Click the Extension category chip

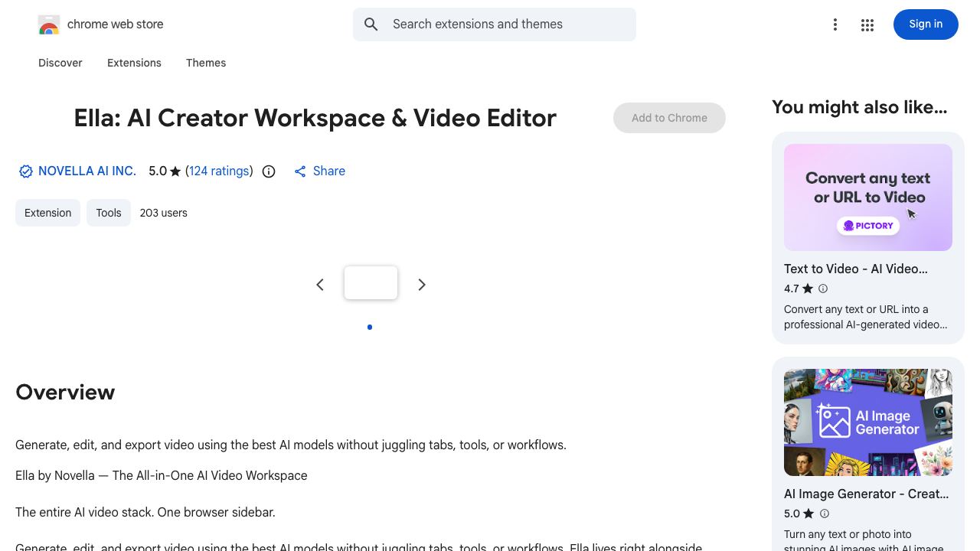click(x=47, y=213)
